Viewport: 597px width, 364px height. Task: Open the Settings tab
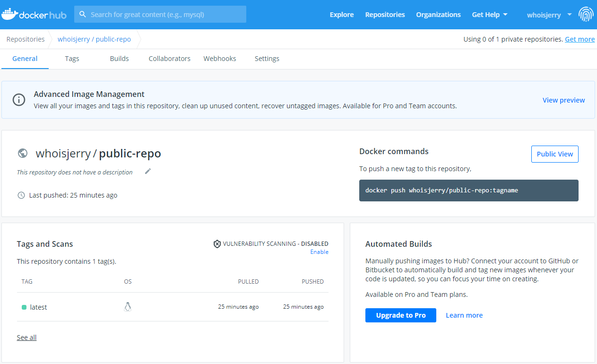(x=267, y=59)
